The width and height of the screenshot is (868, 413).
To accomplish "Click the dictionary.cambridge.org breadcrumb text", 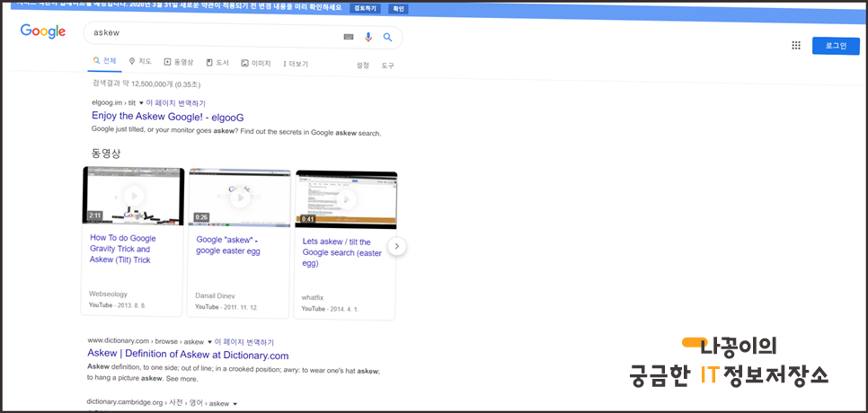I will 157,403.
